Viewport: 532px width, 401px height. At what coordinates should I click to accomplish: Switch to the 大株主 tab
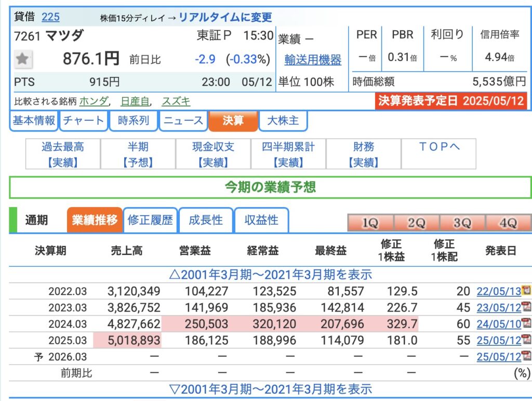[x=283, y=121]
